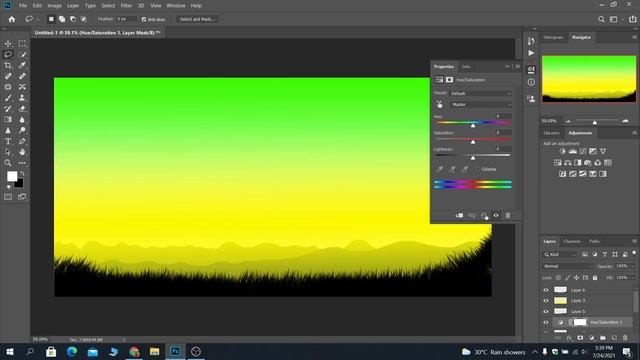
Task: Select the Crop tool
Action: pos(8,65)
